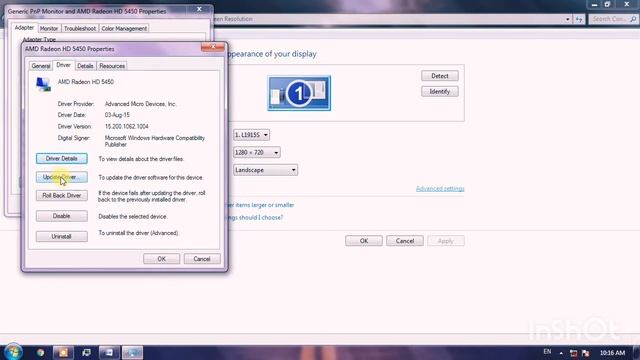
Task: Open the Action Center flag tray icon
Action: click(586, 353)
